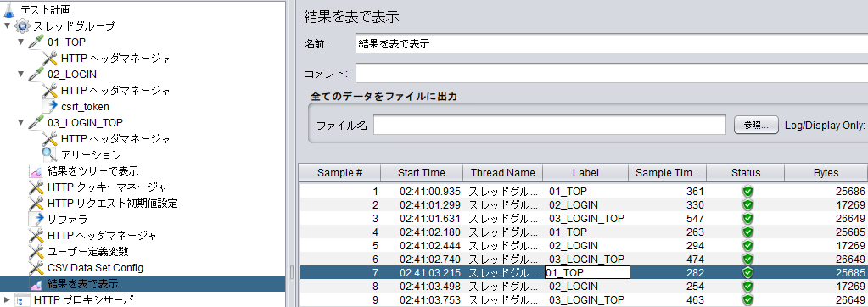The height and width of the screenshot is (307, 868).
Task: Select the ユーザー定義変数 tree item label
Action: [x=88, y=252]
